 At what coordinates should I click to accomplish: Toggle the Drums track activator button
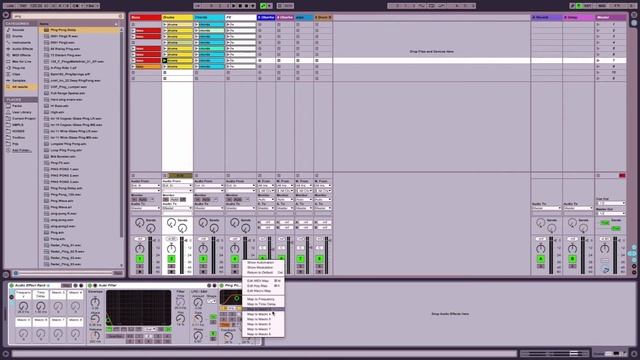[x=171, y=259]
